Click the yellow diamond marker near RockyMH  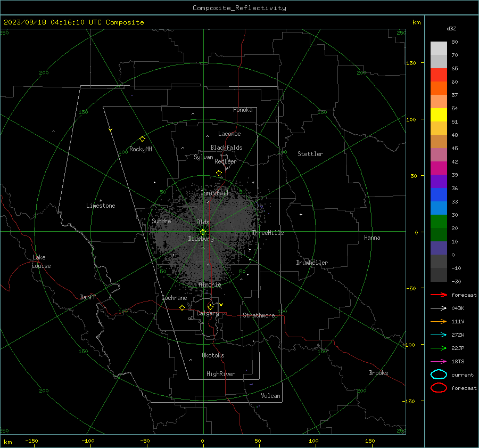142,139
